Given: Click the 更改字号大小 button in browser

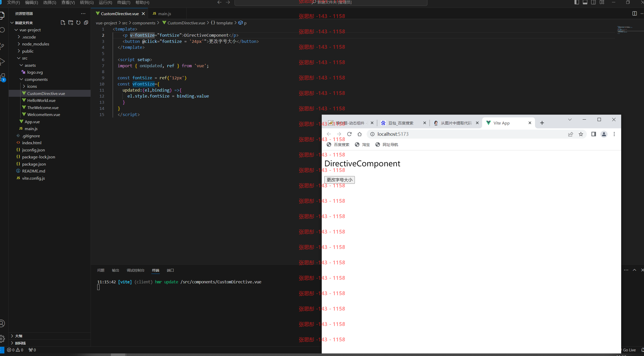Looking at the screenshot, I should pos(339,180).
